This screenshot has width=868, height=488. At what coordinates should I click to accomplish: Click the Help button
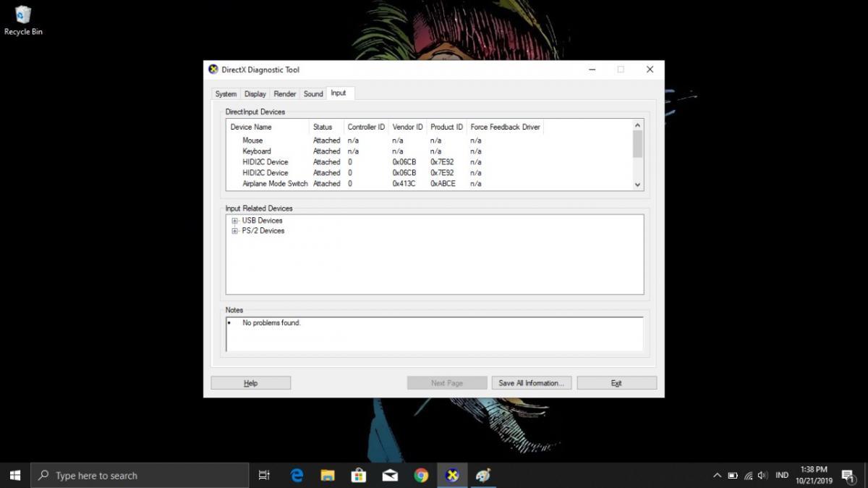tap(250, 383)
